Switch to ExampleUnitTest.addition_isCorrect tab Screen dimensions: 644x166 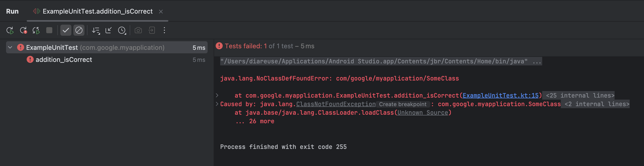click(x=98, y=11)
